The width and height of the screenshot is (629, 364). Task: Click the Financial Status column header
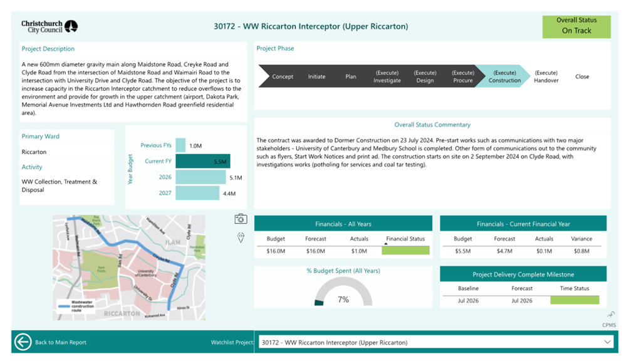(405, 239)
